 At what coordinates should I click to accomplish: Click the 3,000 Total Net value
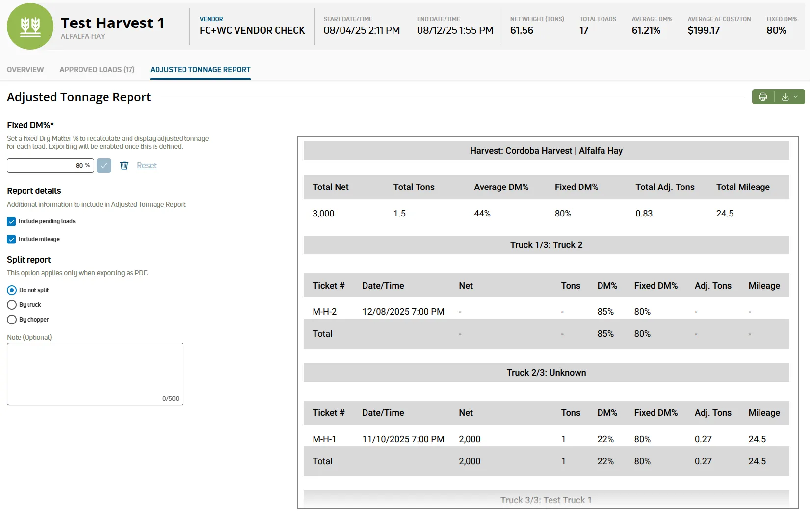[323, 214]
